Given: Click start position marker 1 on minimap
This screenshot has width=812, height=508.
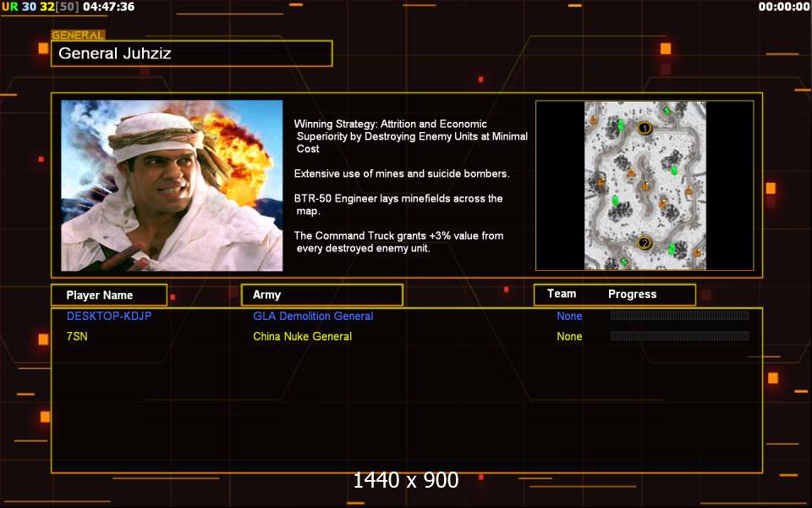Looking at the screenshot, I should tap(645, 128).
